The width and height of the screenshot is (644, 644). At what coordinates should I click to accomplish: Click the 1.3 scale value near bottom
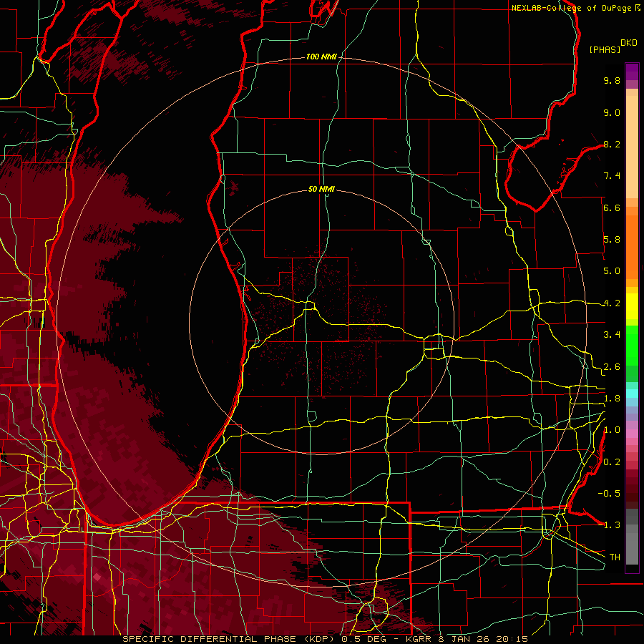(x=612, y=525)
